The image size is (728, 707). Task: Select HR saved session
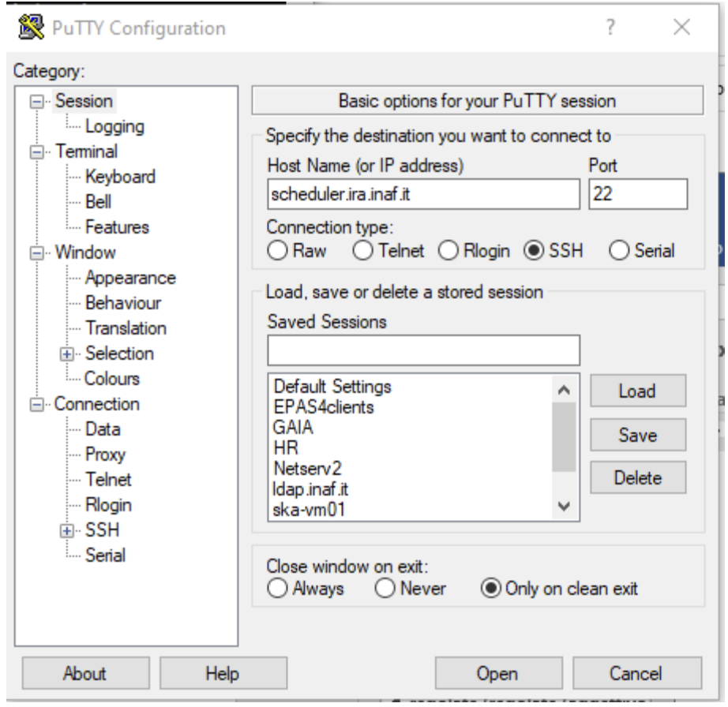(286, 448)
